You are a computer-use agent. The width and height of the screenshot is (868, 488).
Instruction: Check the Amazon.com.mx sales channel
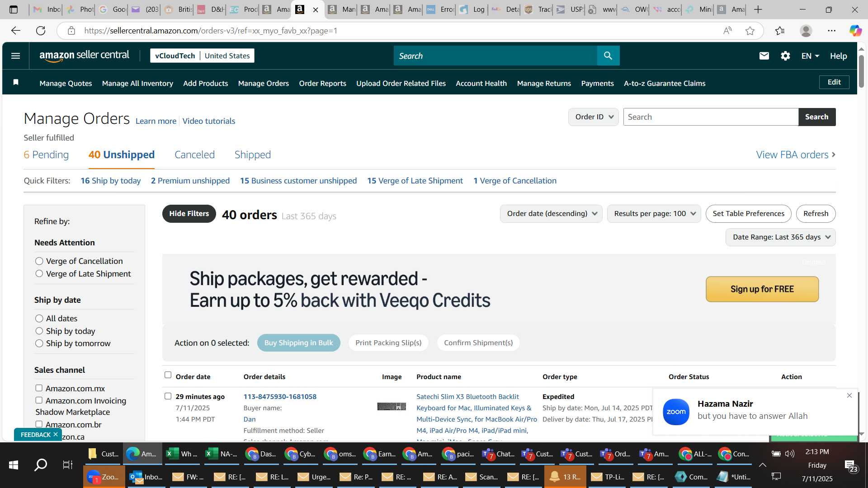coord(39,388)
